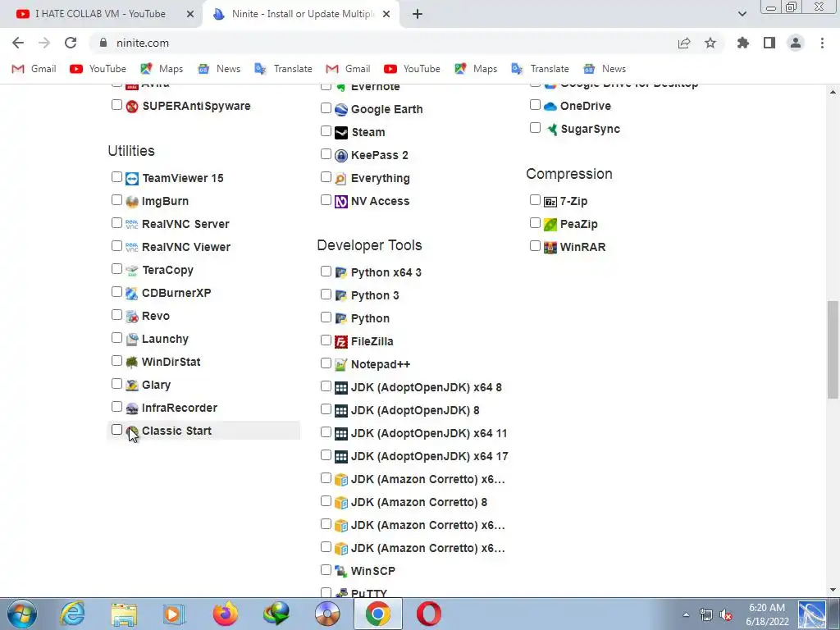Click the KeePass 2 lock icon
The height and width of the screenshot is (630, 840).
click(341, 155)
